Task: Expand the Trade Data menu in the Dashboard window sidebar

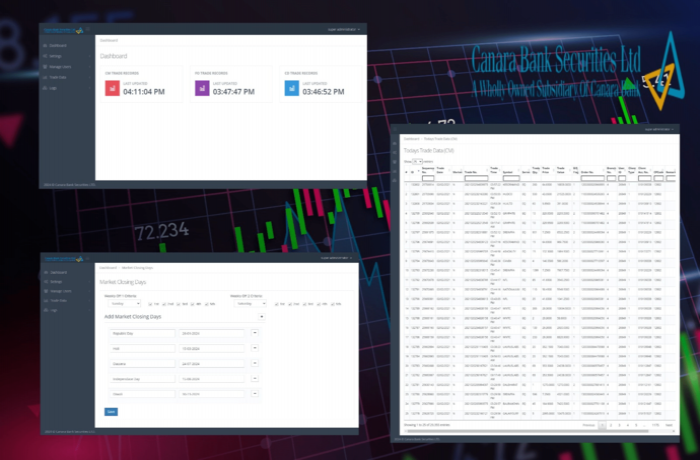Action: point(67,77)
